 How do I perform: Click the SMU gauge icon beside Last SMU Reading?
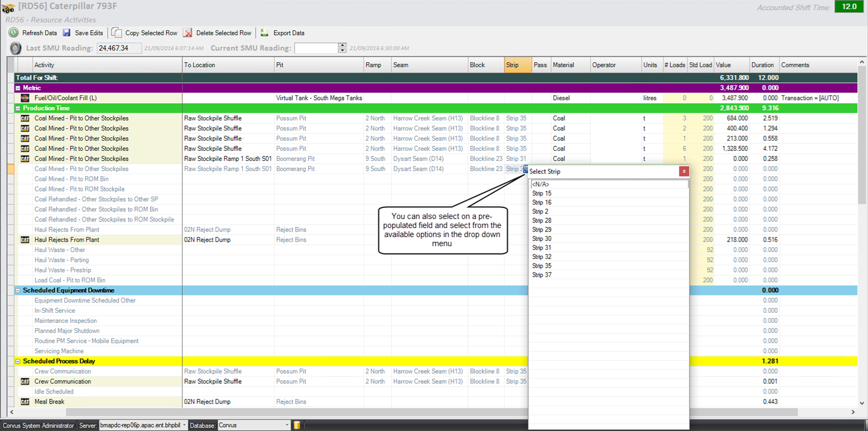[16, 48]
